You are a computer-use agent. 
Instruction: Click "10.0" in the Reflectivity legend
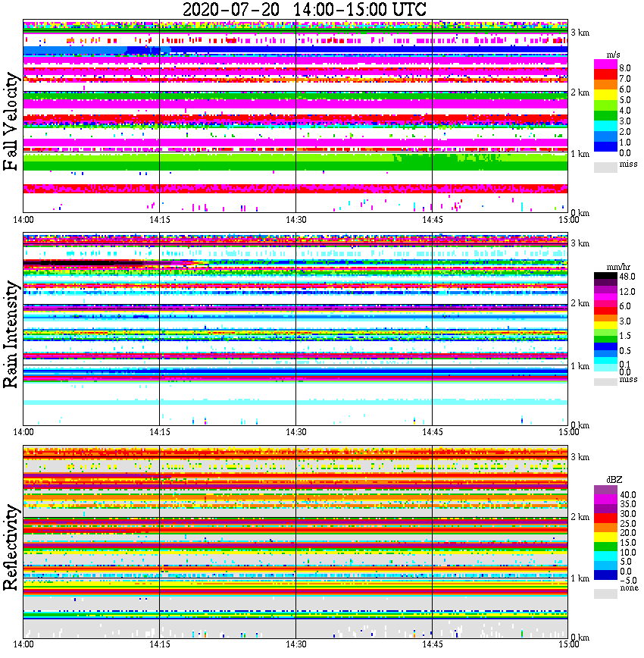click(628, 552)
